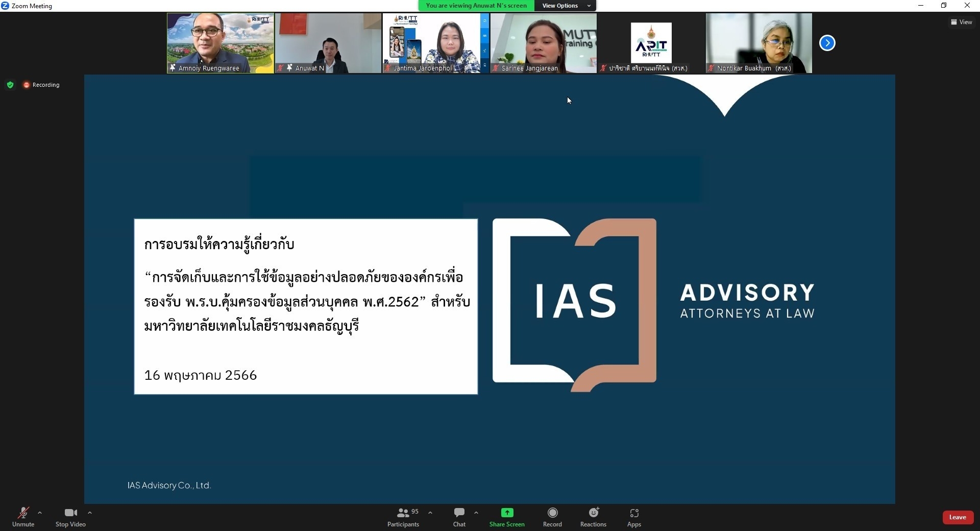Open the Chat panel
980x531 pixels.
[459, 517]
